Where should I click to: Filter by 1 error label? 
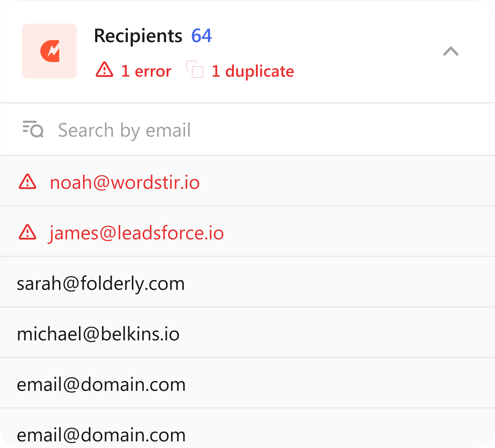click(146, 71)
